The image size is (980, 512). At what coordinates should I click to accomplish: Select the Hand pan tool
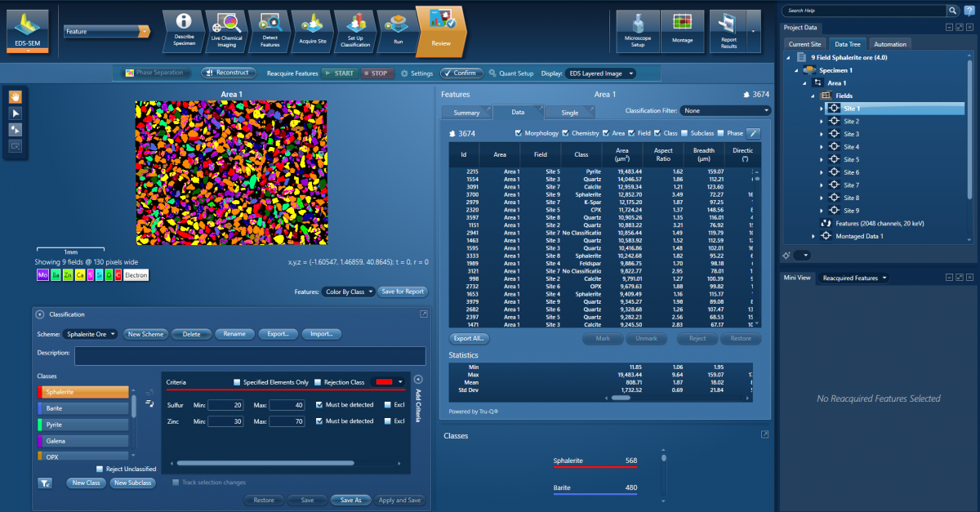pyautogui.click(x=15, y=96)
